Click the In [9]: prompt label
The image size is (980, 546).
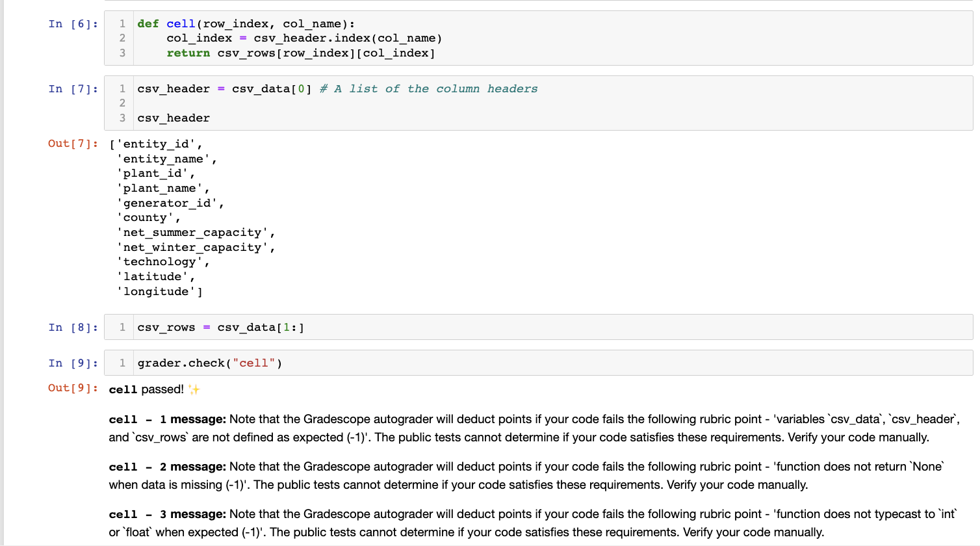(x=73, y=363)
